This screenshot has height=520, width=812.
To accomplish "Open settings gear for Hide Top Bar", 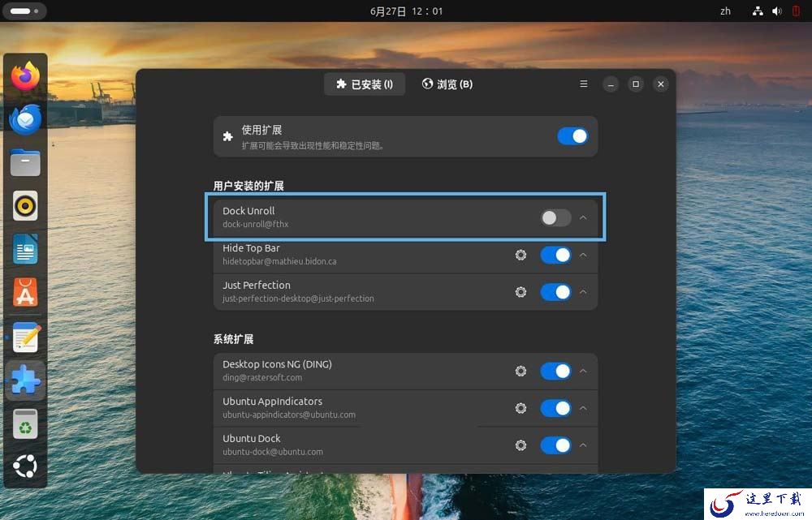I will (x=520, y=255).
